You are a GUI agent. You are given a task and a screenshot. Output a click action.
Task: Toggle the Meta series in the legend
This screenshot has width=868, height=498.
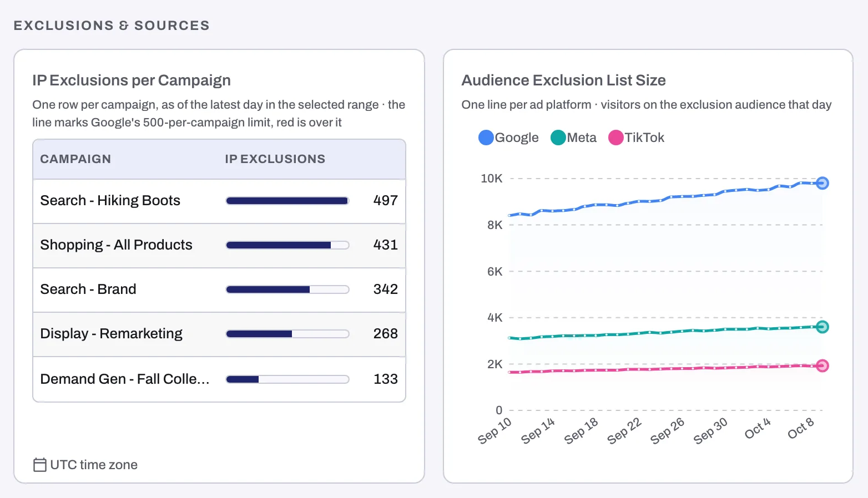pos(573,138)
